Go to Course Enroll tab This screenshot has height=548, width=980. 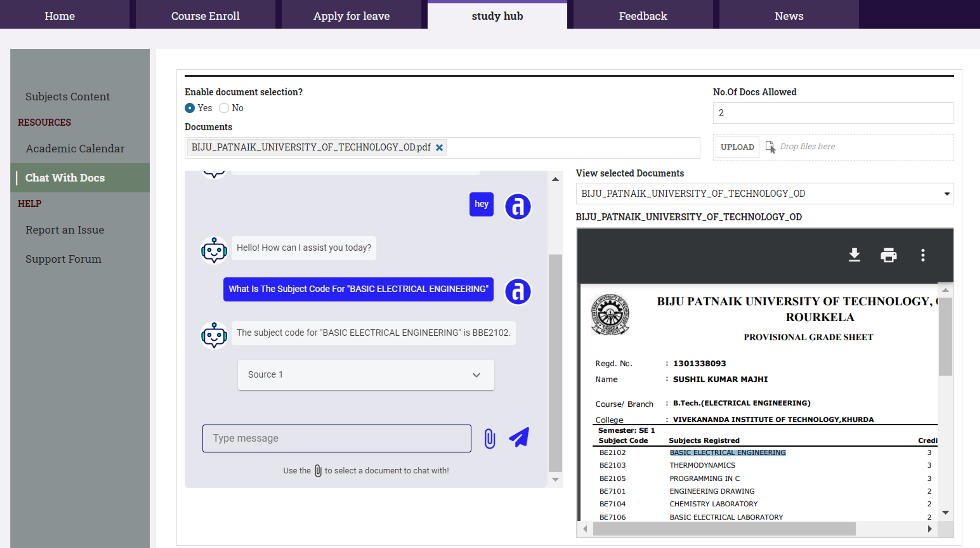point(205,16)
